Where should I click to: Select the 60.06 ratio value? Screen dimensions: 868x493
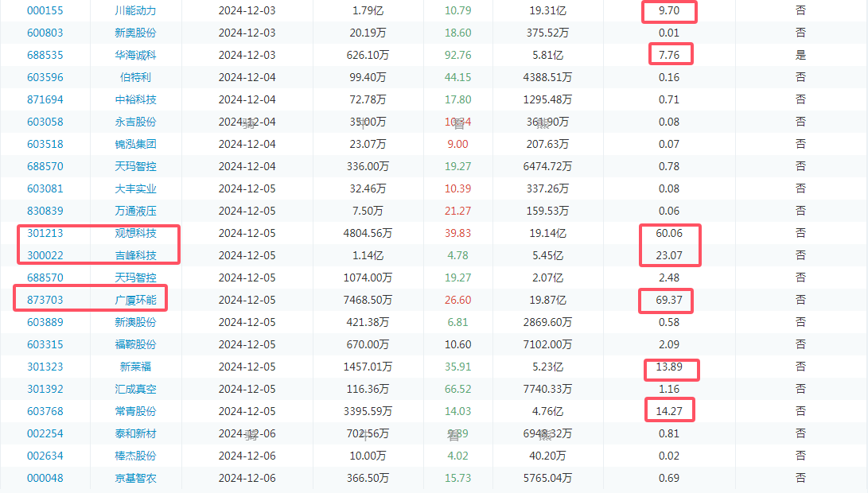pyautogui.click(x=669, y=233)
